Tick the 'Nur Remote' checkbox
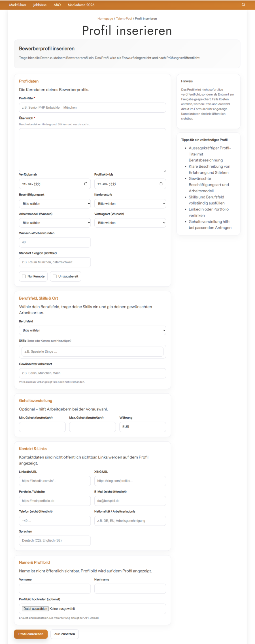This screenshot has height=644, width=255. coord(24,276)
